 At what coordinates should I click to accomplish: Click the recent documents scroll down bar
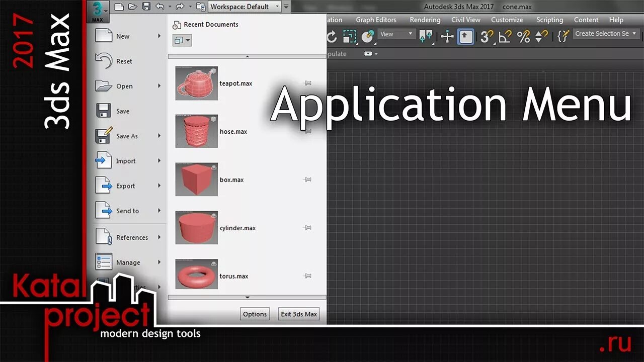coord(247,298)
